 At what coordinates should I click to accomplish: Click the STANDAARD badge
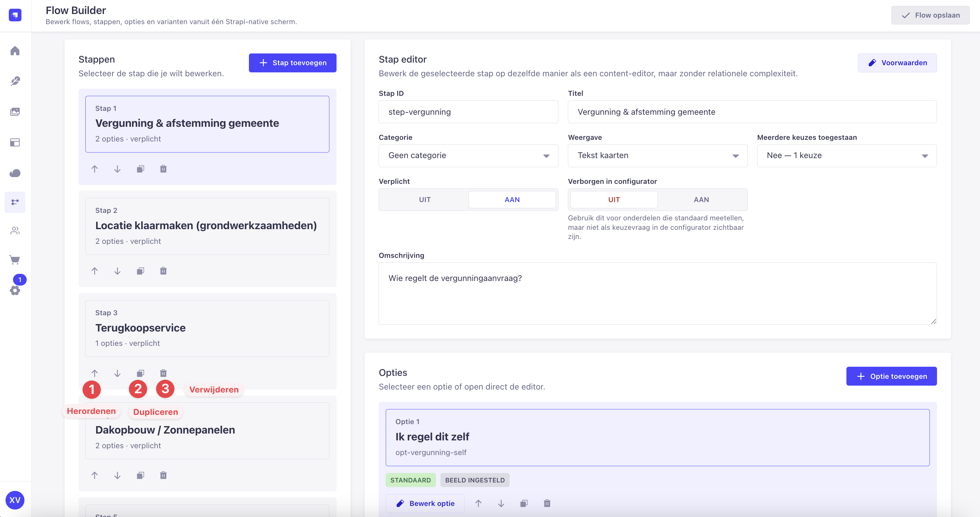click(411, 480)
